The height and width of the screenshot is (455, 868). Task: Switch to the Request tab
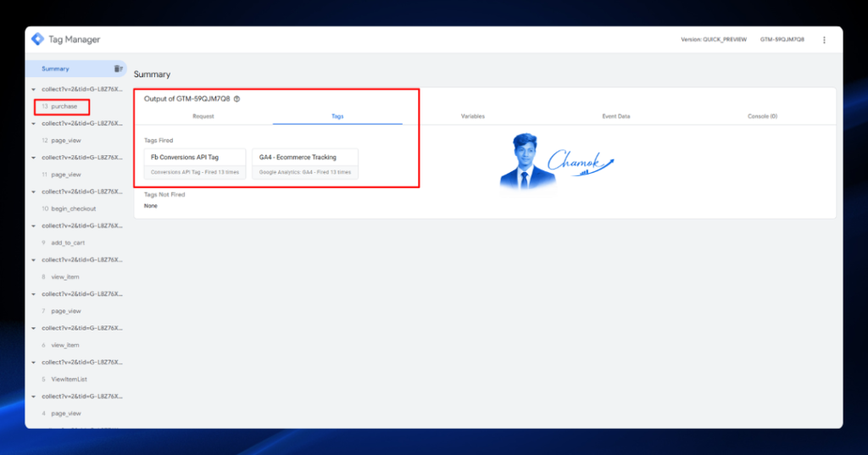tap(203, 116)
